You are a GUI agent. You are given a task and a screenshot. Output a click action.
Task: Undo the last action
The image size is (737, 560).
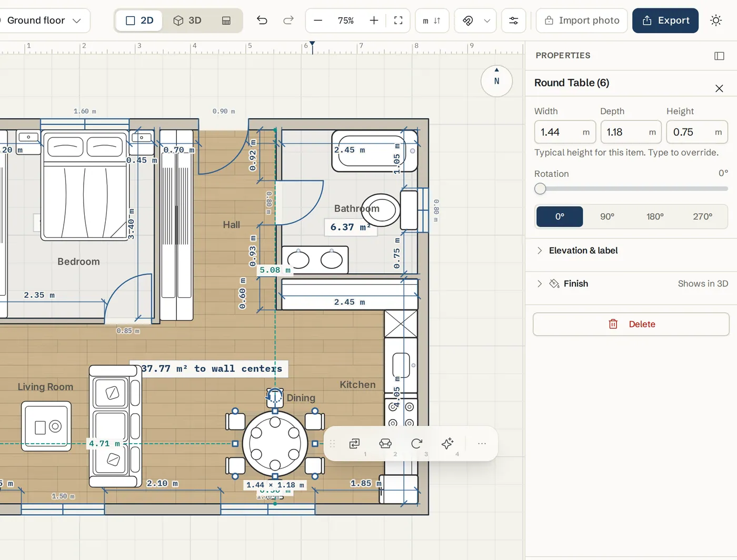click(x=262, y=21)
